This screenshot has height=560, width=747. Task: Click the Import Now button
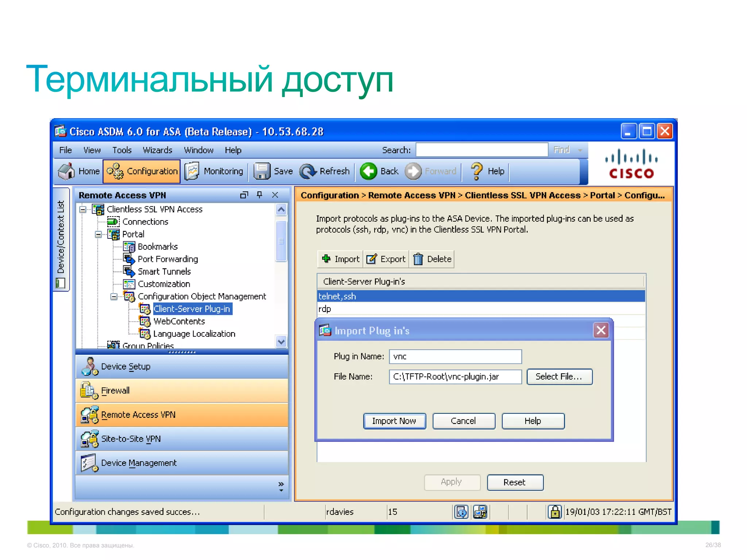coord(395,421)
